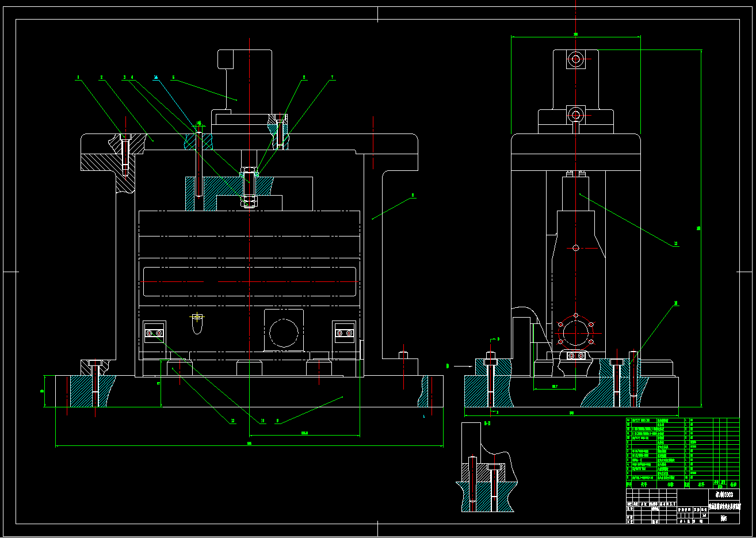Select the red six-hole bolt circle flange
The image size is (756, 538).
tap(575, 333)
